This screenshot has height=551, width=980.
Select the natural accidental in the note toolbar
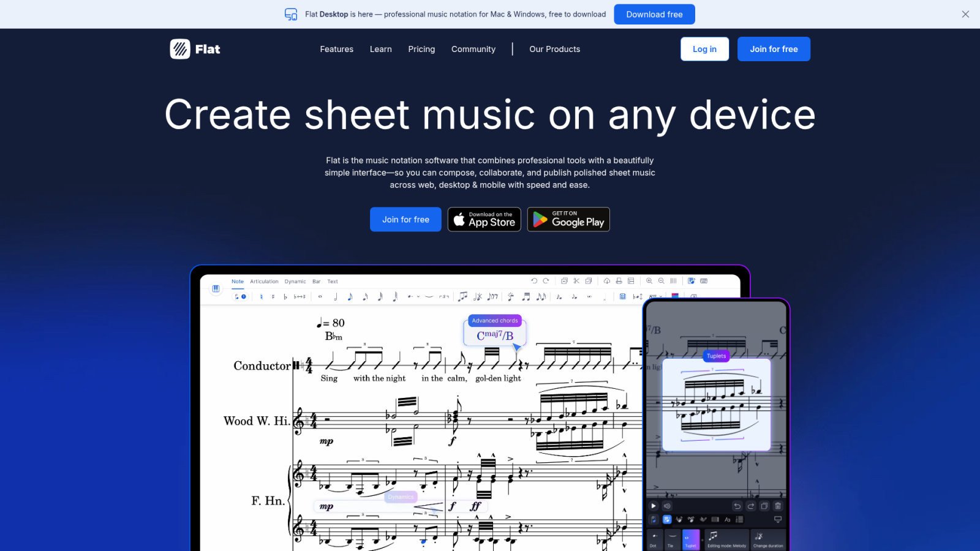click(262, 297)
